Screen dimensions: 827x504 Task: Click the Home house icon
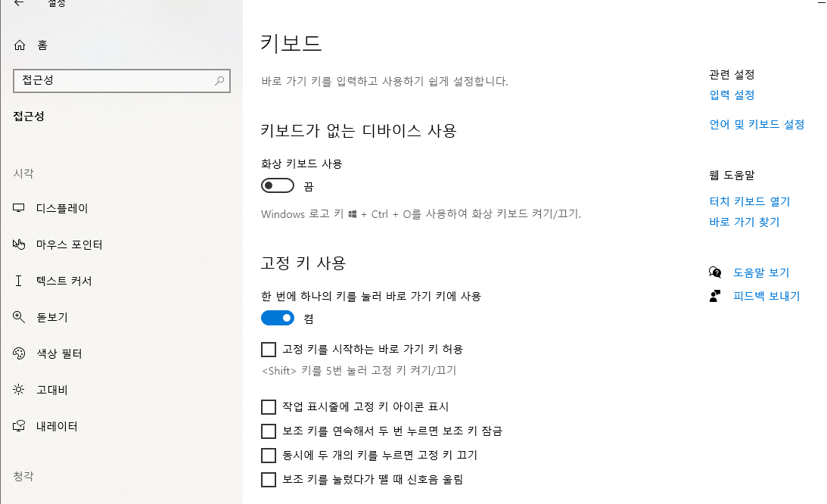(x=20, y=45)
